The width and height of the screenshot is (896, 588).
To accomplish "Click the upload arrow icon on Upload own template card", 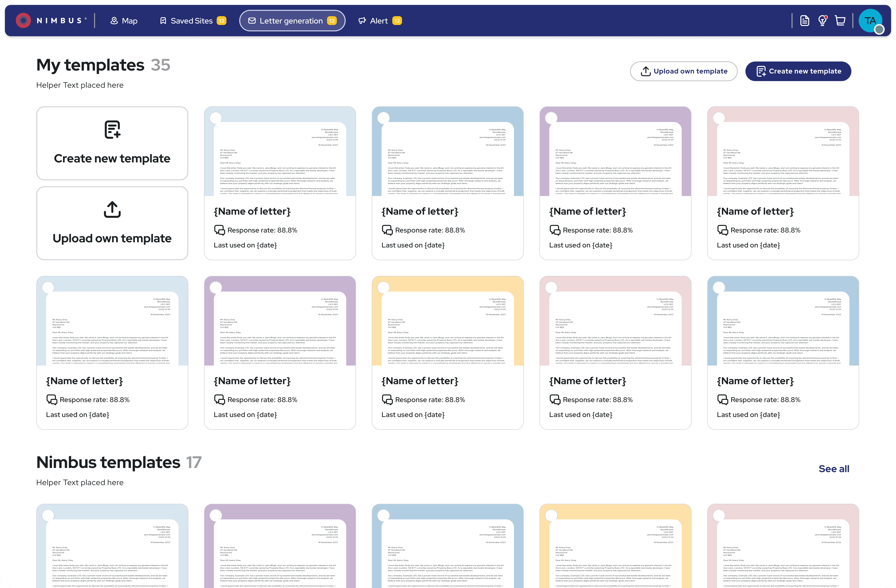I will tap(112, 209).
